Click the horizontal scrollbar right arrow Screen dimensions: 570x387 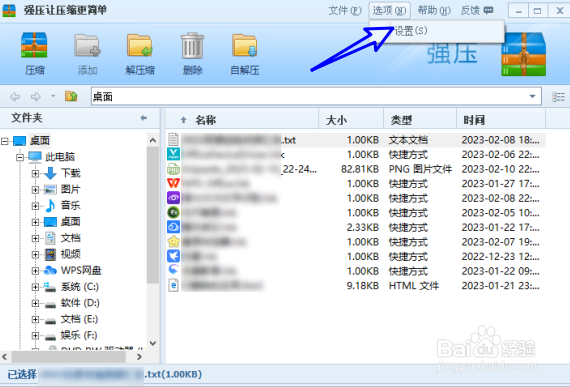tap(139, 357)
